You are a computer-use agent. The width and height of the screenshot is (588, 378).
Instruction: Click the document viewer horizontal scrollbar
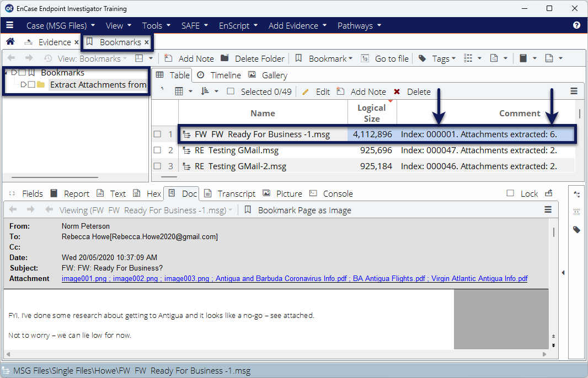point(276,354)
